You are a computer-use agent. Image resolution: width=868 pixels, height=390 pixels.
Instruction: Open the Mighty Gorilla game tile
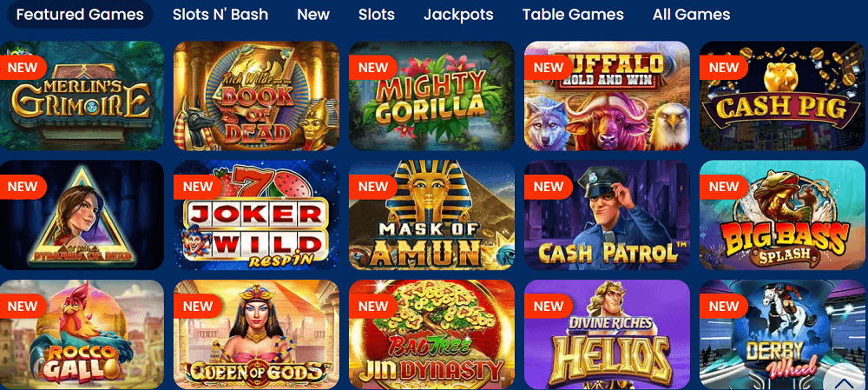[x=431, y=96]
